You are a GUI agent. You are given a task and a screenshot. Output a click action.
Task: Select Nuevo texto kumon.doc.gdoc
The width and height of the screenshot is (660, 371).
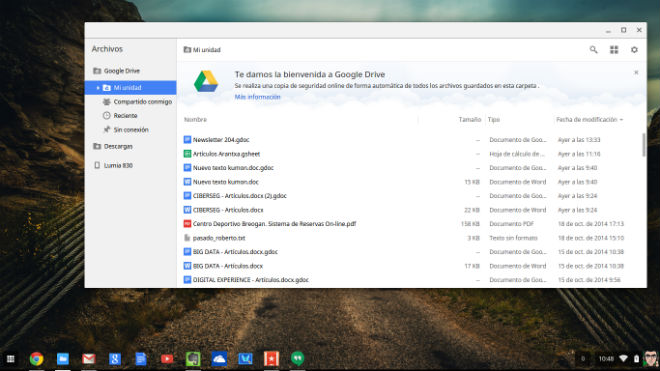233,168
